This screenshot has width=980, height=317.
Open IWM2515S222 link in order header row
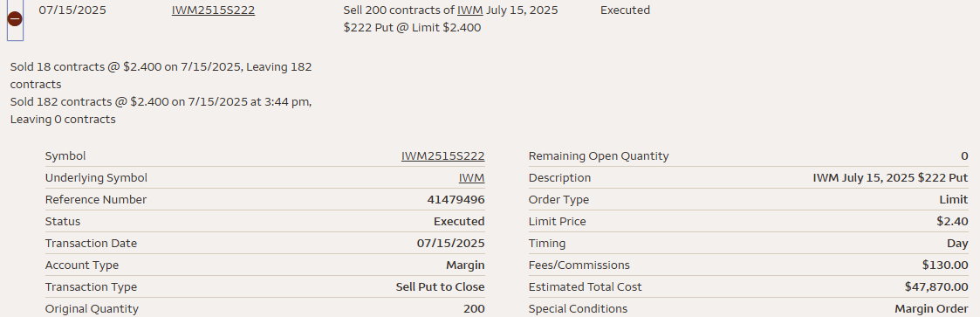pyautogui.click(x=213, y=10)
